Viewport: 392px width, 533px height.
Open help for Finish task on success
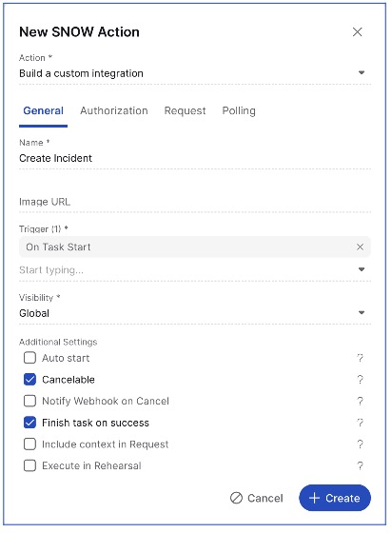pyautogui.click(x=360, y=423)
